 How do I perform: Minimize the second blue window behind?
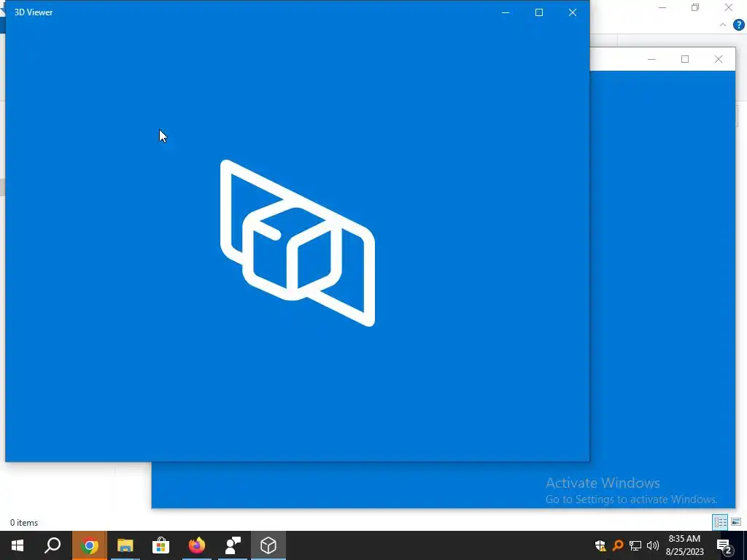tap(651, 59)
